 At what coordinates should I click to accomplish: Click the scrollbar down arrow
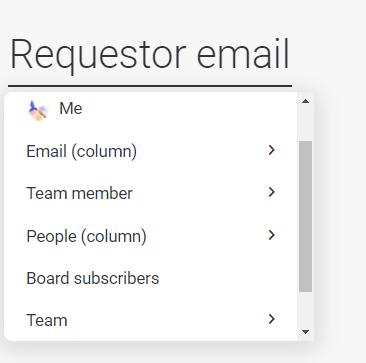coord(305,332)
